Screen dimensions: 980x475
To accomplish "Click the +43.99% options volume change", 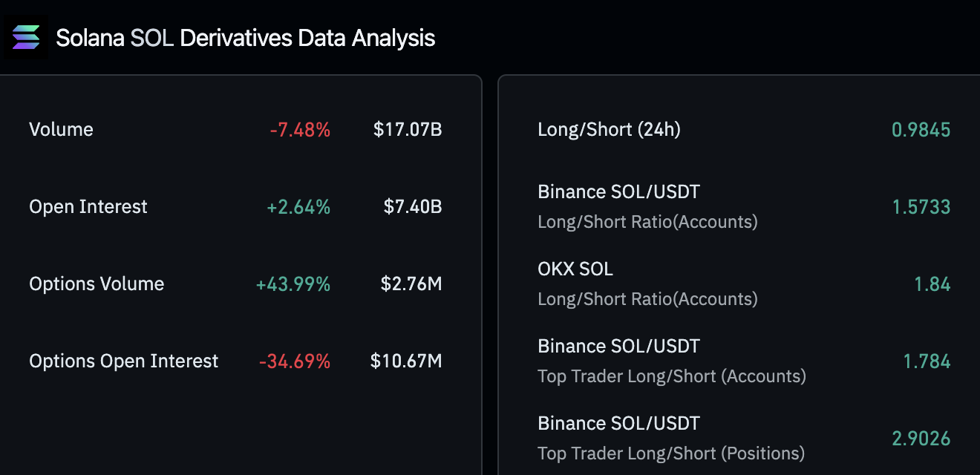I will tap(293, 284).
